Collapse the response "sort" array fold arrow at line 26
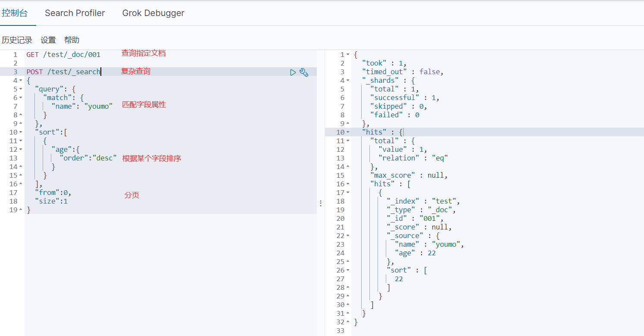 point(348,270)
